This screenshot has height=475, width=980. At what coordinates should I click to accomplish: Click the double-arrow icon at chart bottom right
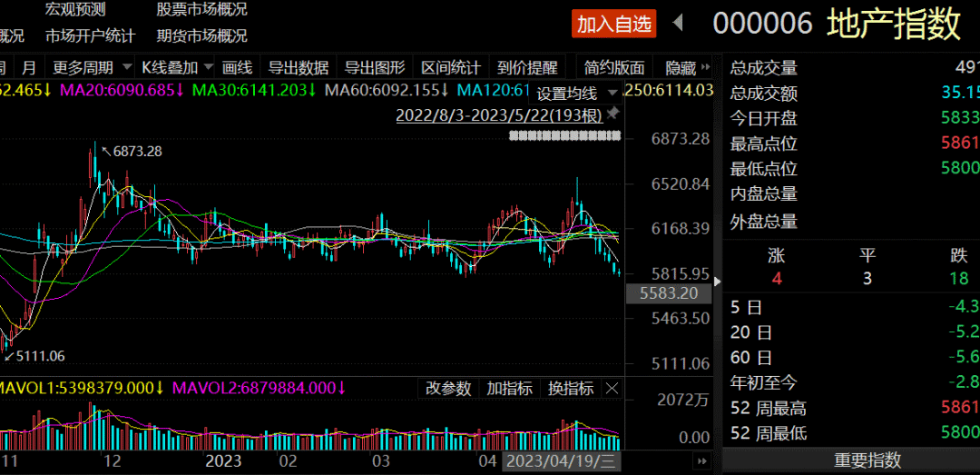pos(700,461)
